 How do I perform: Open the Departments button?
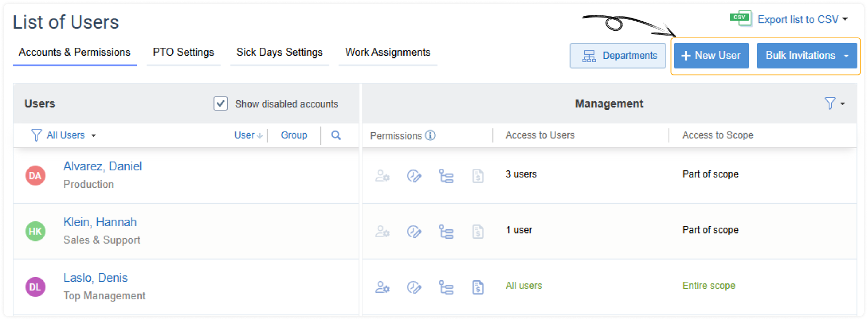618,56
